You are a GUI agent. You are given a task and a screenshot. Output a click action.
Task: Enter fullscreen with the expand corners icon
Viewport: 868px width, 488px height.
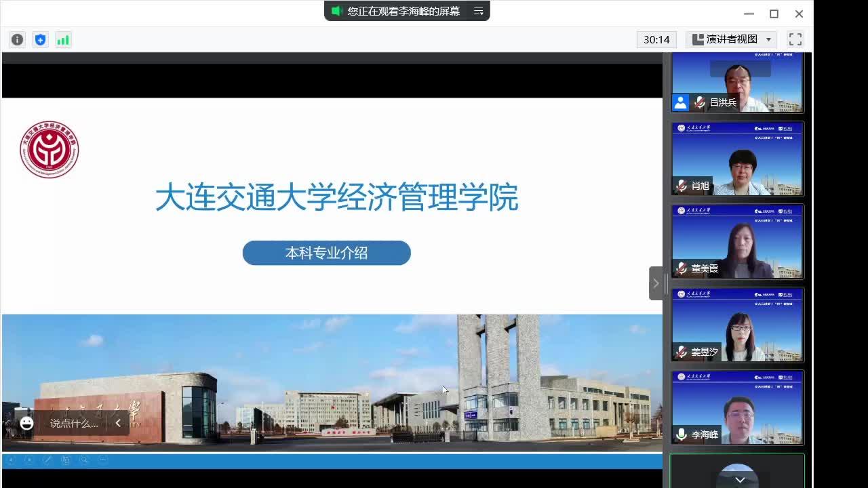(795, 39)
